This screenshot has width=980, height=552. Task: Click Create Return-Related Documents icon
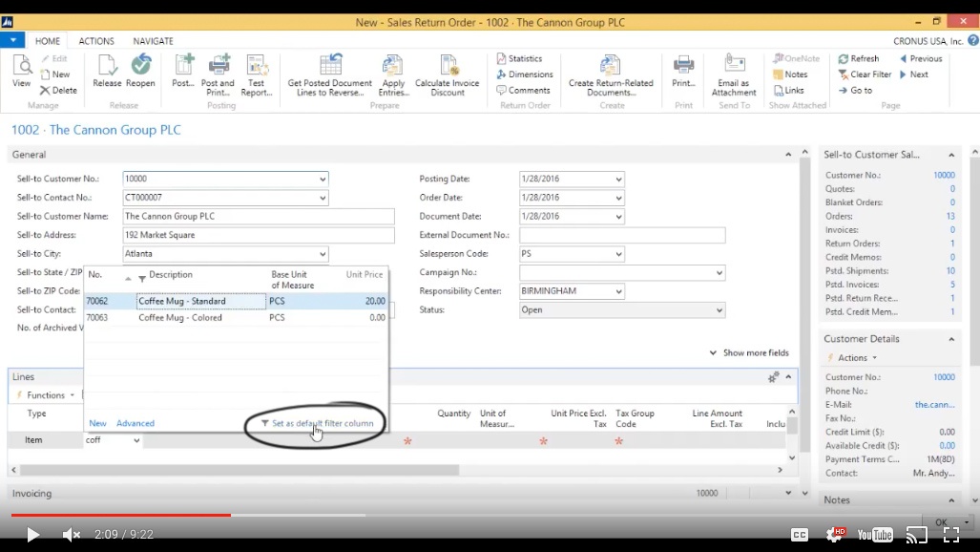point(611,75)
